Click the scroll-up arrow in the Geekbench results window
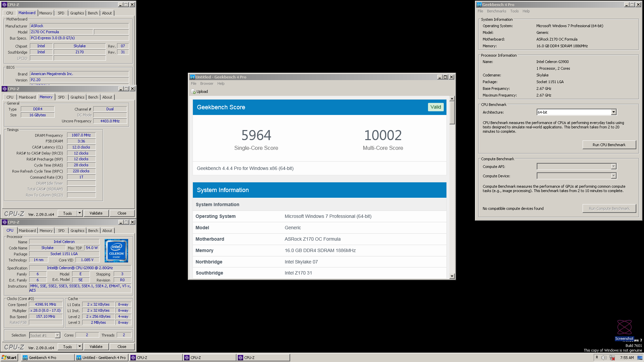Viewport: 644px width, 362px height. (x=452, y=99)
